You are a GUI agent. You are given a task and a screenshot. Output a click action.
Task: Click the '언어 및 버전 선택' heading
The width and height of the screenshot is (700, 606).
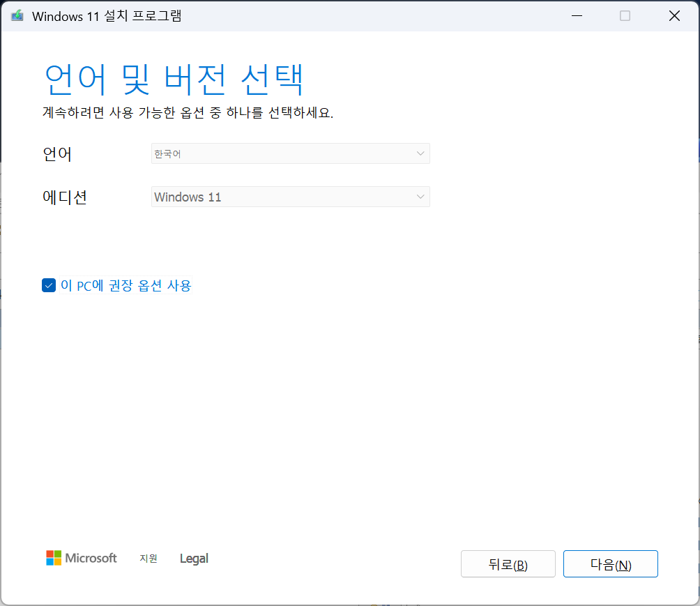click(x=174, y=80)
